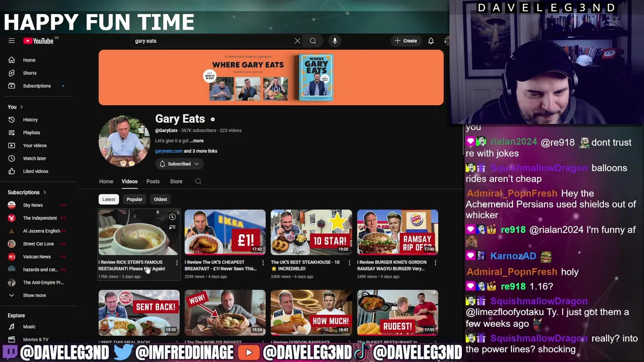Open Al Jazeera English subscription channel
The height and width of the screenshot is (362, 644).
39,231
